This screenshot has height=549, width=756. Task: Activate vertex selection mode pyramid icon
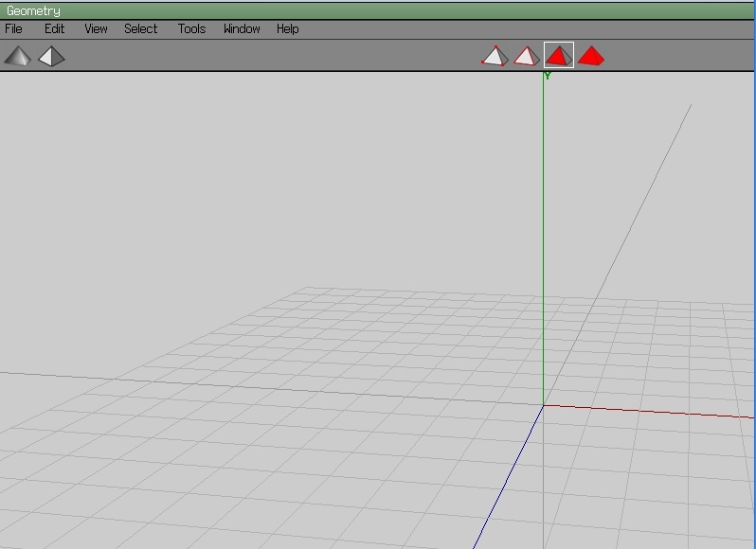point(495,56)
